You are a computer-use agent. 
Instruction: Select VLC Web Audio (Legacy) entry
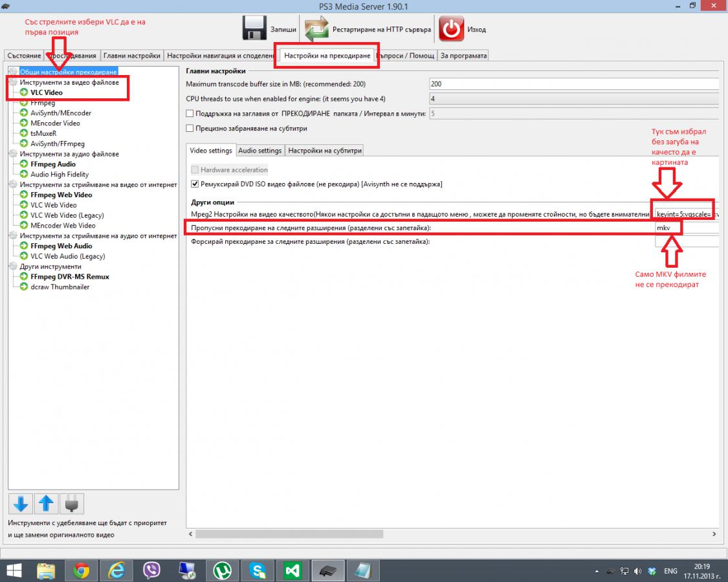[68, 255]
